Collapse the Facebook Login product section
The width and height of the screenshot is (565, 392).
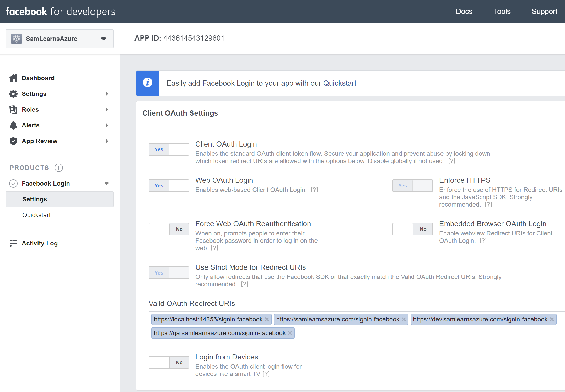107,184
